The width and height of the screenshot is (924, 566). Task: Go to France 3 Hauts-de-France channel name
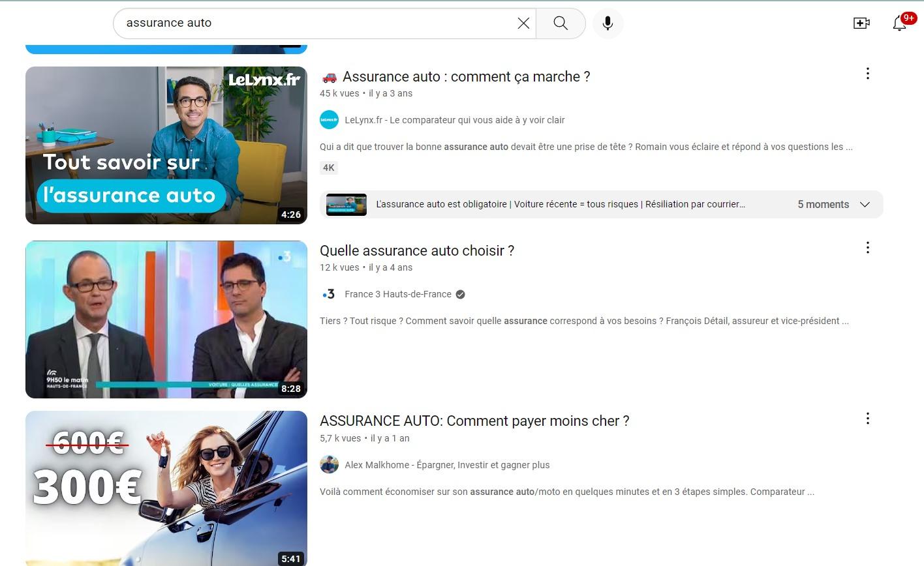click(x=398, y=294)
